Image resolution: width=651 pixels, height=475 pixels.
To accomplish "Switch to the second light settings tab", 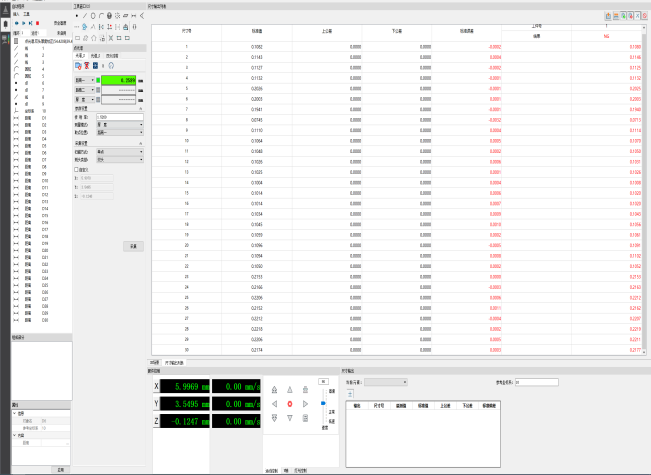I will point(94,56).
